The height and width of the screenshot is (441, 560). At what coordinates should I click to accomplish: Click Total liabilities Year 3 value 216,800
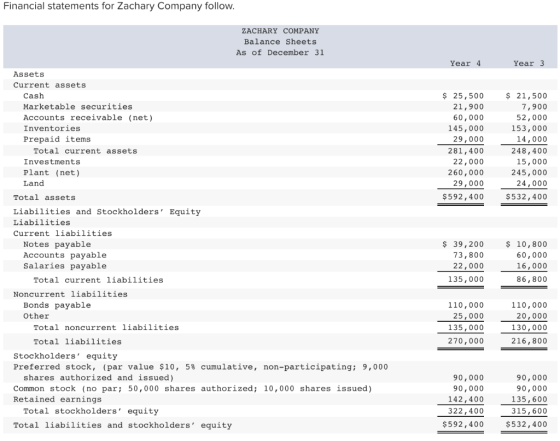(529, 341)
